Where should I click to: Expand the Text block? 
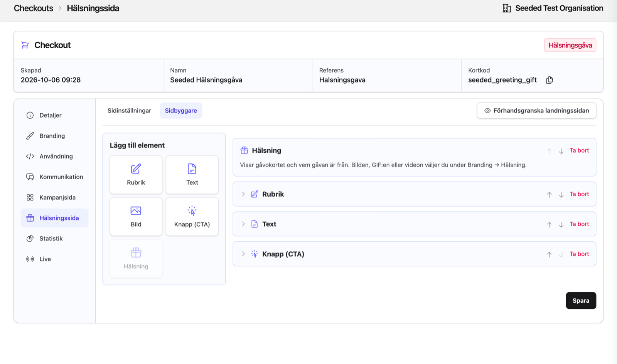click(243, 224)
